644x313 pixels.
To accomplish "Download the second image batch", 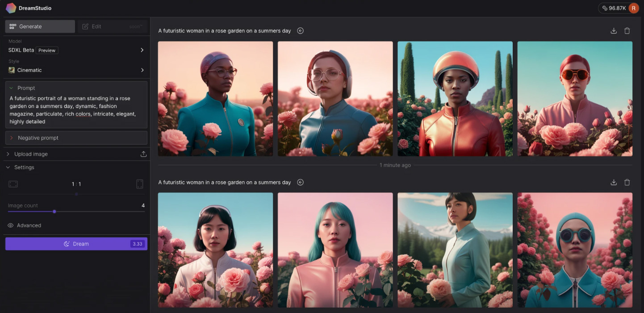I will click(x=614, y=182).
